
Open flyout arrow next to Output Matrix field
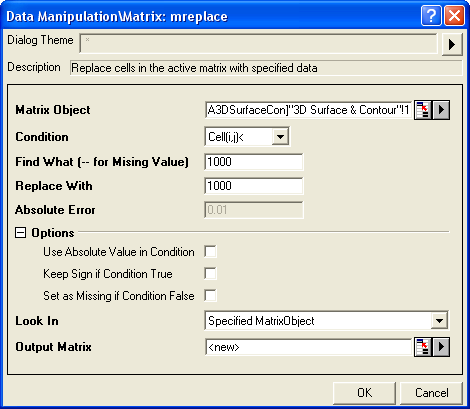441,347
